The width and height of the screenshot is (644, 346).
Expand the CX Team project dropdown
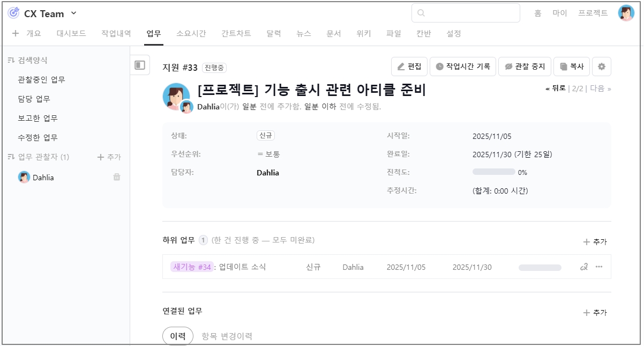pos(74,13)
